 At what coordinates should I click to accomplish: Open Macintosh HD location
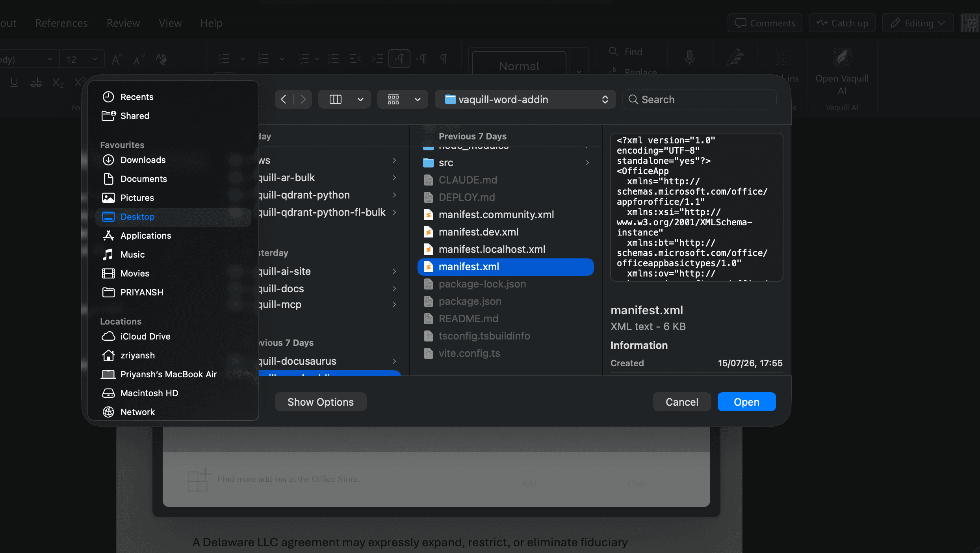pos(173,393)
